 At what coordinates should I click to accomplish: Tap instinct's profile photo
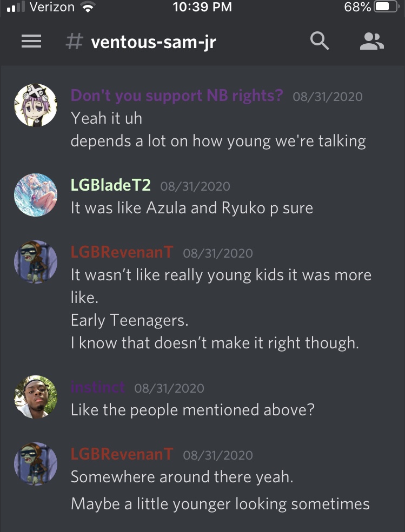coord(36,396)
